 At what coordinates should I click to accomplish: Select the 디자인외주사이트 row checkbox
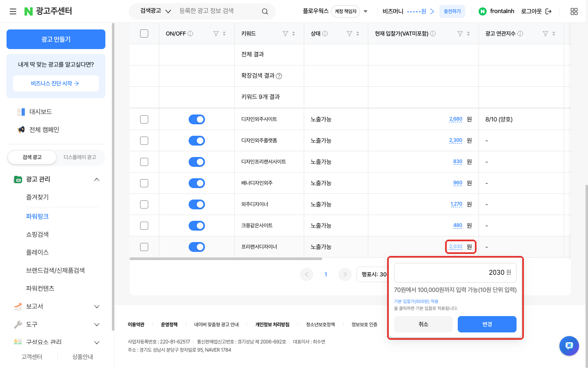click(144, 119)
